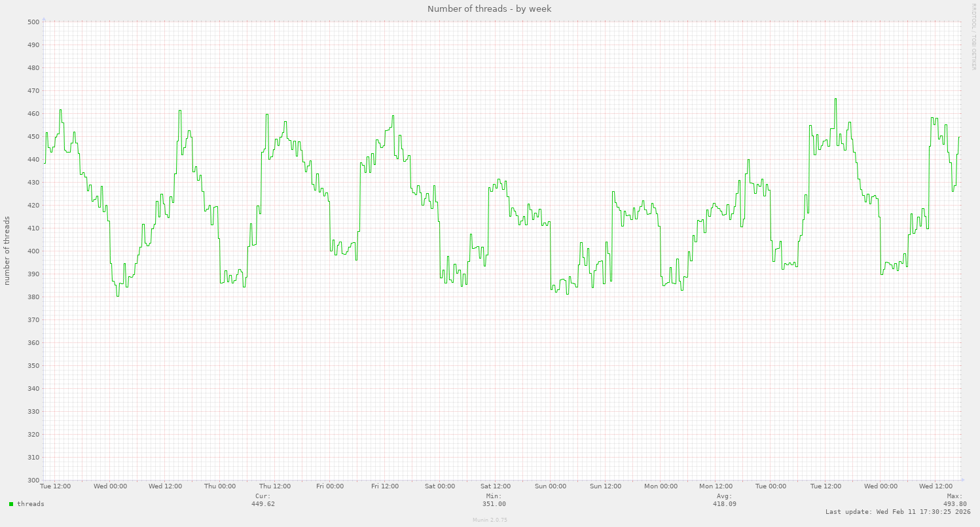This screenshot has width=980, height=527.
Task: Click the Mon 12:00 x-axis marker
Action: pyautogui.click(x=716, y=486)
